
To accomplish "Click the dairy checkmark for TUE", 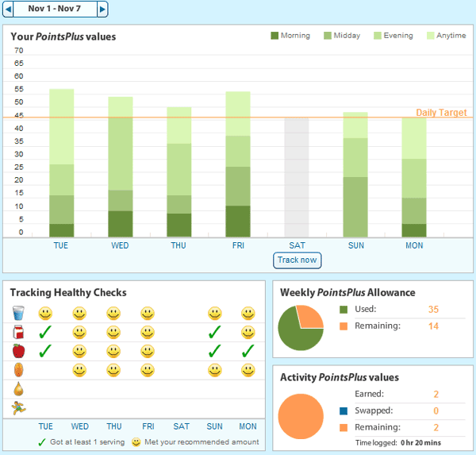I will point(45,332).
